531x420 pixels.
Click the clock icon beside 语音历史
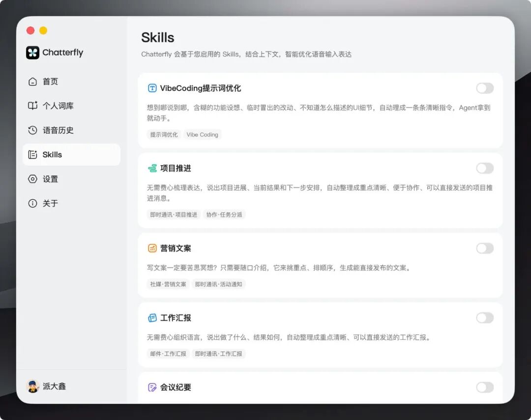32,130
